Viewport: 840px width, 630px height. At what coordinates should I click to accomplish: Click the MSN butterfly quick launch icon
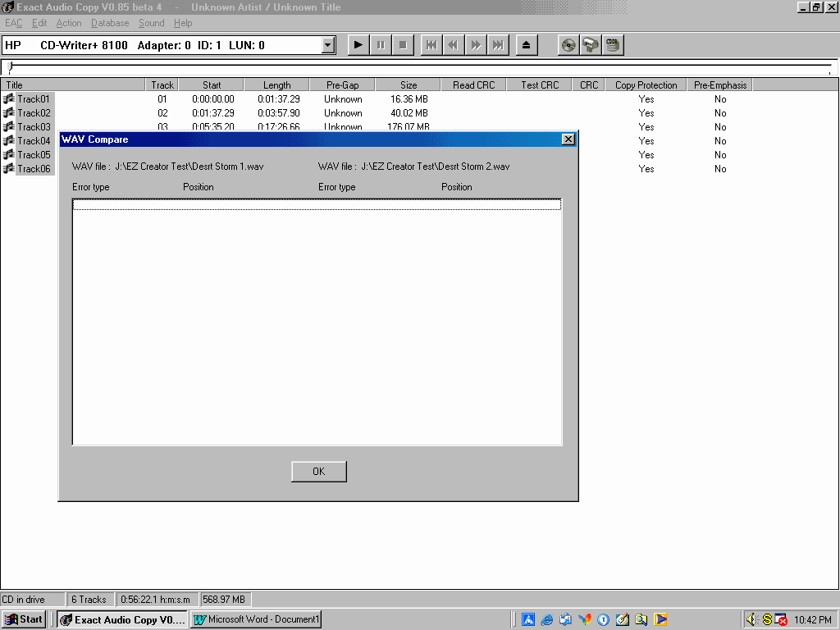point(584,620)
